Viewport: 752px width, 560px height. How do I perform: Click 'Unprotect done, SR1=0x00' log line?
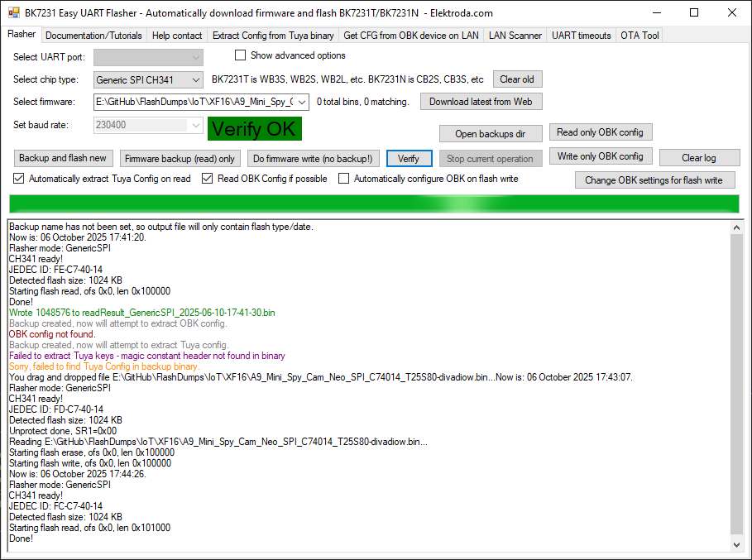point(63,431)
